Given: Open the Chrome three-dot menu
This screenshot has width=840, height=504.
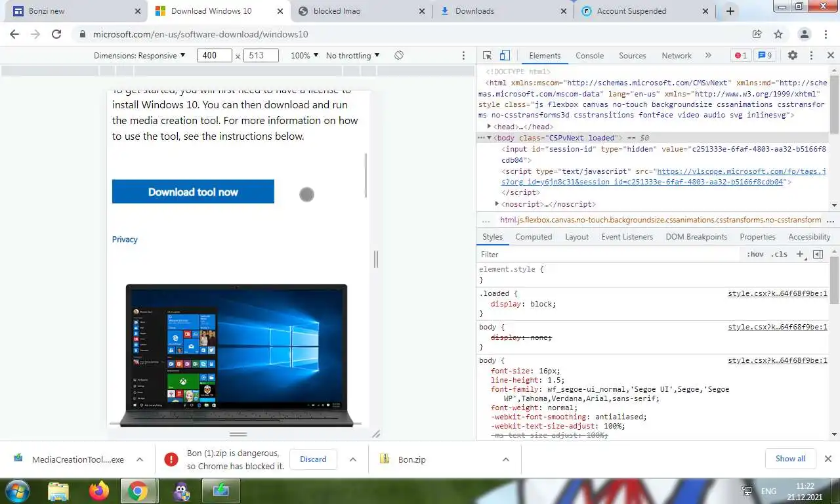Looking at the screenshot, I should click(827, 34).
